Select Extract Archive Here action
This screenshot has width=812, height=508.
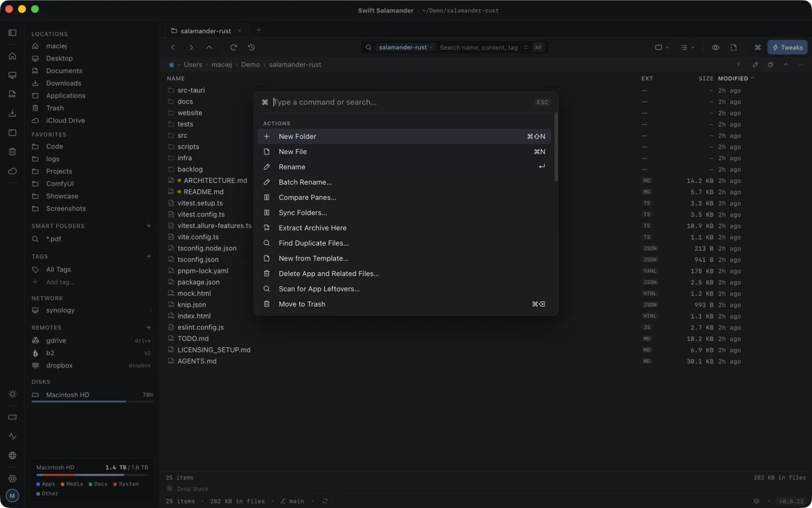tap(404, 228)
